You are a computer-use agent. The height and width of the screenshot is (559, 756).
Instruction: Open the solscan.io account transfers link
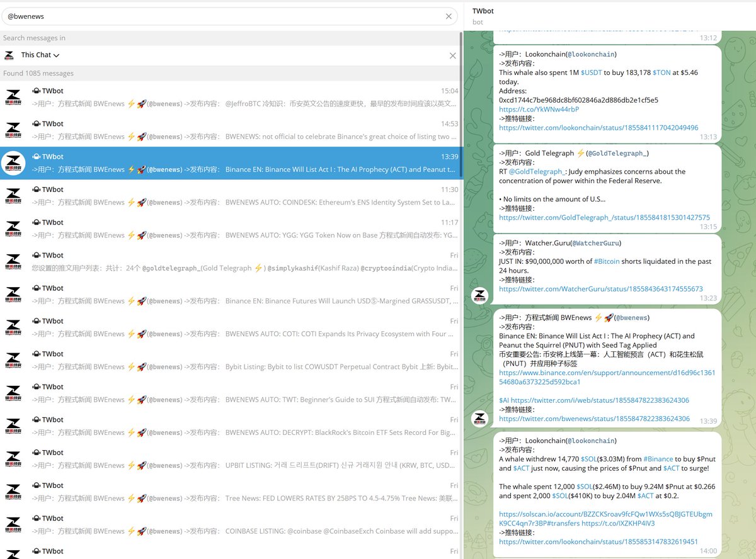[605, 519]
